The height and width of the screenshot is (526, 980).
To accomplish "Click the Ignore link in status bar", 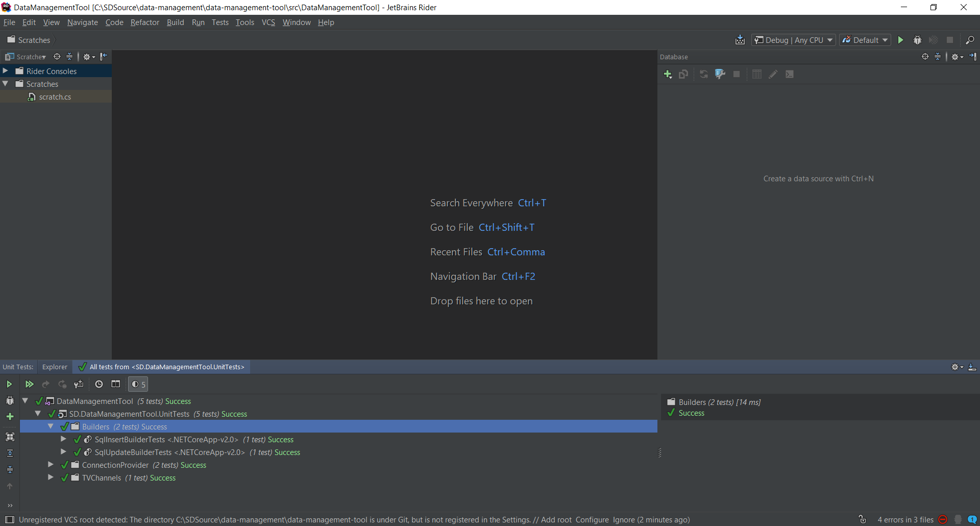I will [x=624, y=520].
